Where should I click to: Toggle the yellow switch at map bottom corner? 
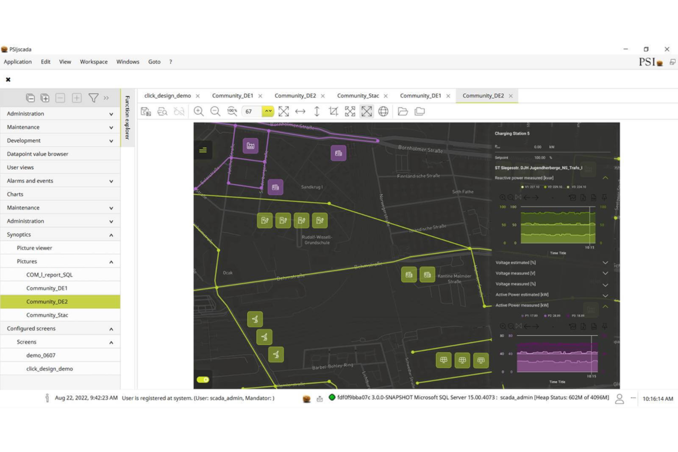coord(203,380)
